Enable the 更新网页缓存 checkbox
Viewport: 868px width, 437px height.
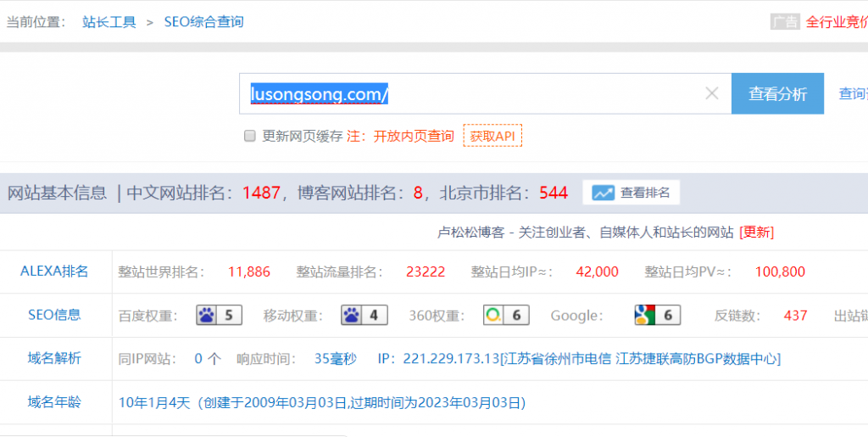point(250,136)
